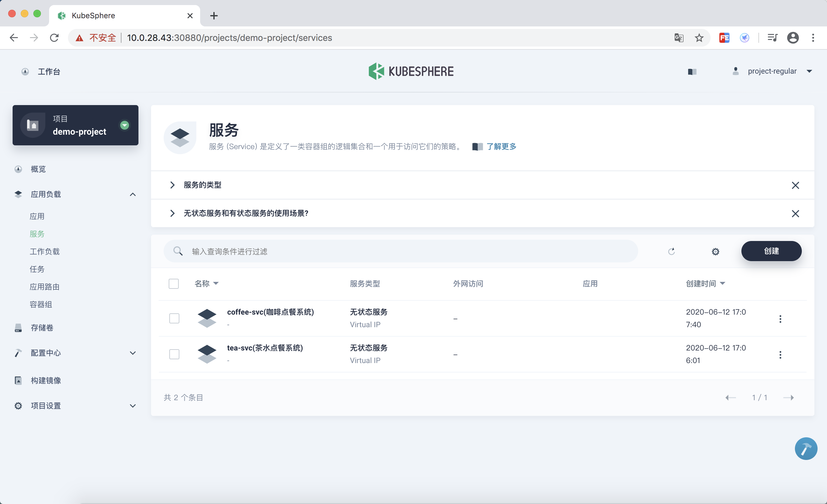The image size is (827, 504).
Task: Open the 了解更多 link
Action: coord(501,146)
